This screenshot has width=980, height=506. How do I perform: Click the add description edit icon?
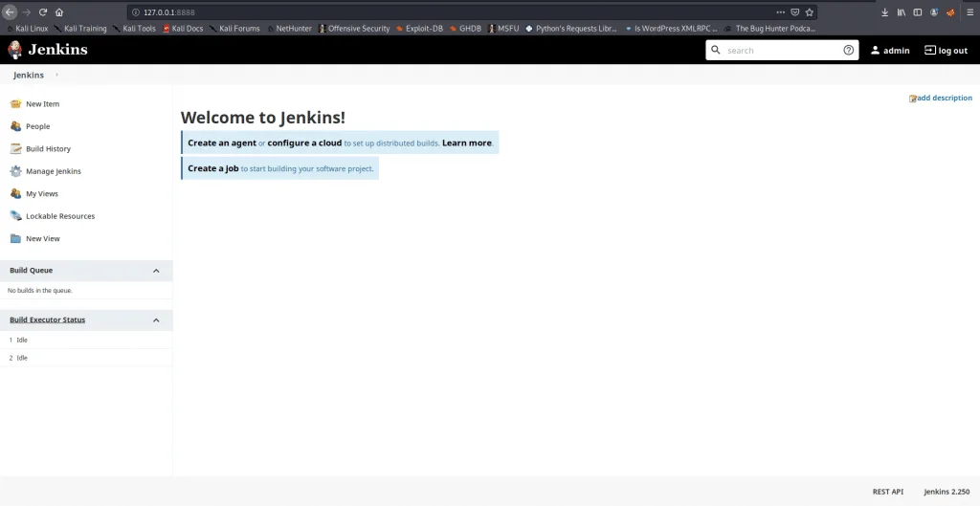pos(912,99)
